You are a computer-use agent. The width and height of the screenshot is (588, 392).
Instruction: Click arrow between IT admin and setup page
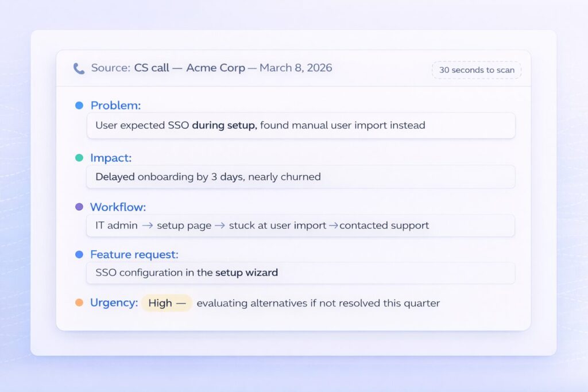147,226
